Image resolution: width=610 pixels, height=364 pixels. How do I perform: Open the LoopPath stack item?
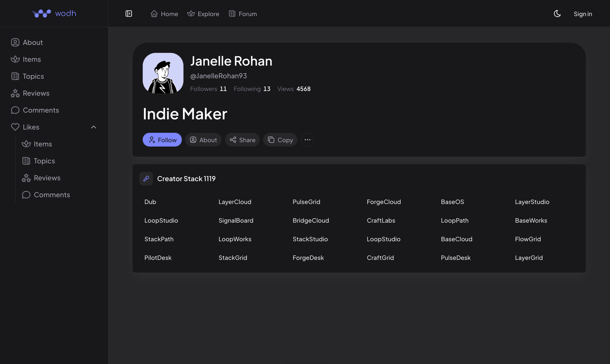tap(455, 221)
